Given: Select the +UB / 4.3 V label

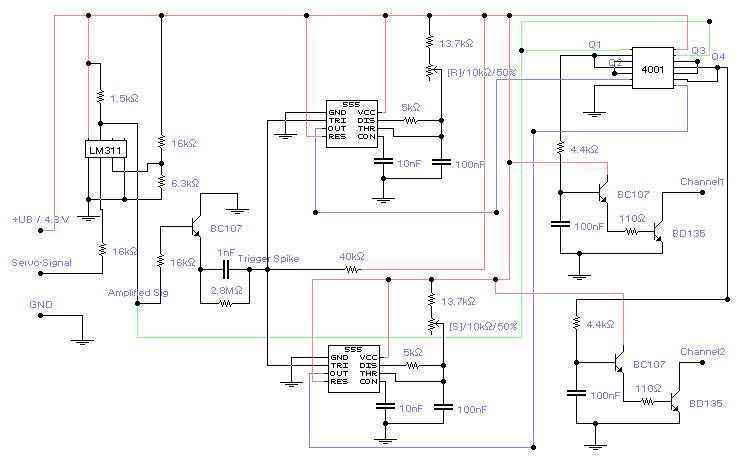Looking at the screenshot, I should (x=40, y=219).
